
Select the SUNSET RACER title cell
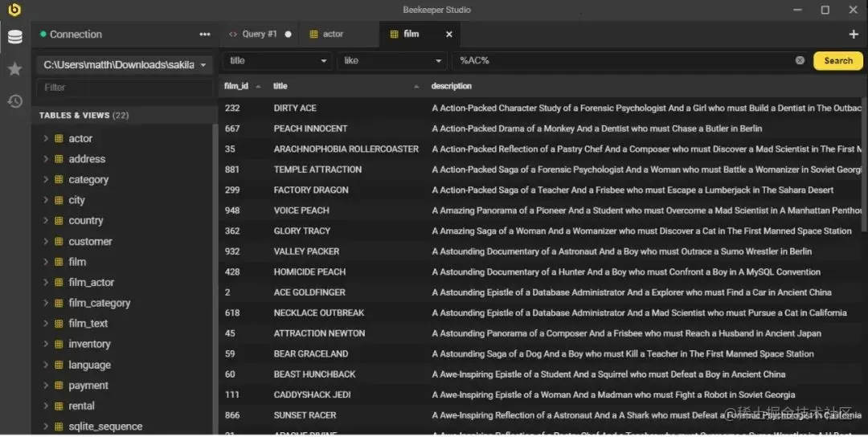305,415
